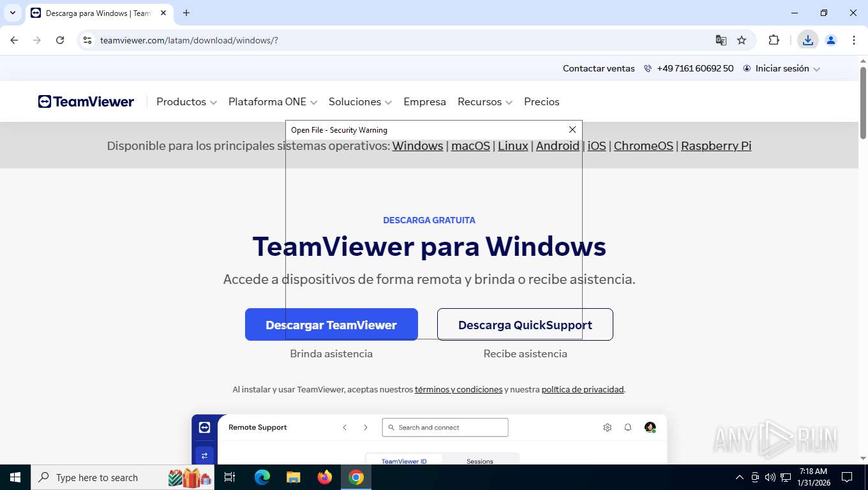Click the Contactar ventas link
Image resolution: width=868 pixels, height=490 pixels.
pos(599,68)
